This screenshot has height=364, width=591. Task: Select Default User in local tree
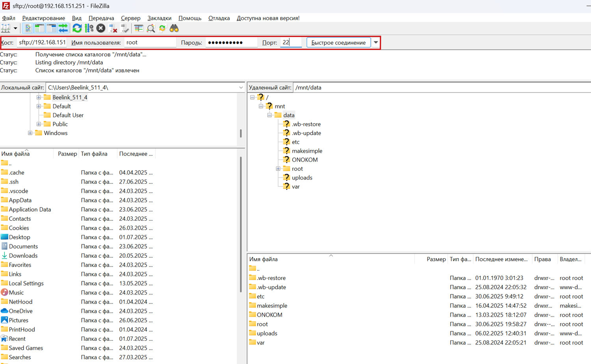tap(68, 115)
